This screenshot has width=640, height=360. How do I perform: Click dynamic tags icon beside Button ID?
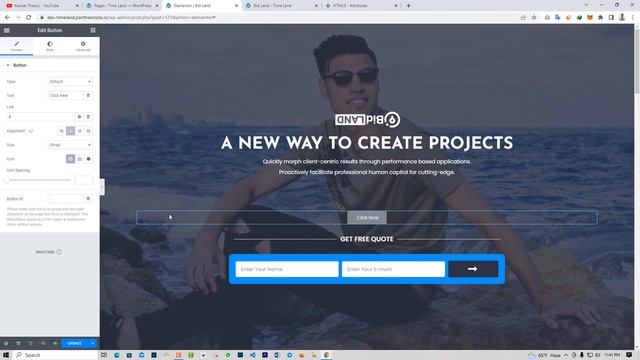pos(88,199)
